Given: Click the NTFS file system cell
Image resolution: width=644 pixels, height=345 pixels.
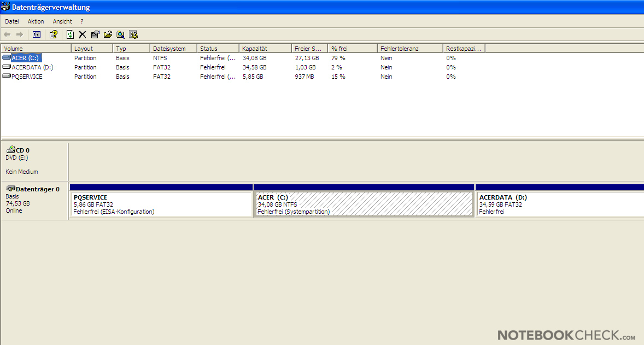Looking at the screenshot, I should [x=160, y=58].
